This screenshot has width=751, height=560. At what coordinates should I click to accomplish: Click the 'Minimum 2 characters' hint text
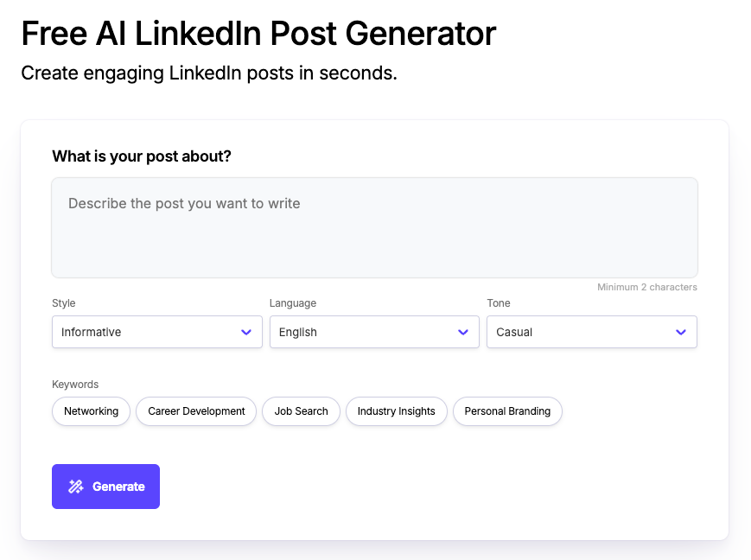pyautogui.click(x=646, y=287)
